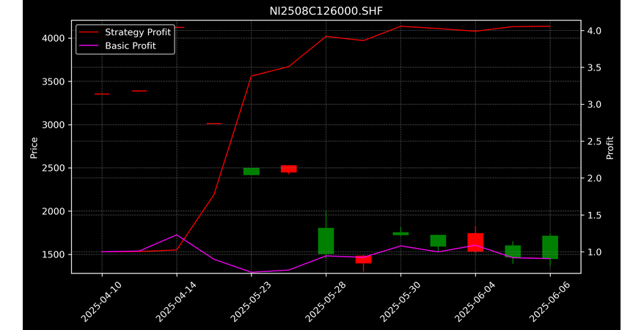The height and width of the screenshot is (330, 644).
Task: Select the Strategy Profit legend label
Action: pyautogui.click(x=138, y=32)
